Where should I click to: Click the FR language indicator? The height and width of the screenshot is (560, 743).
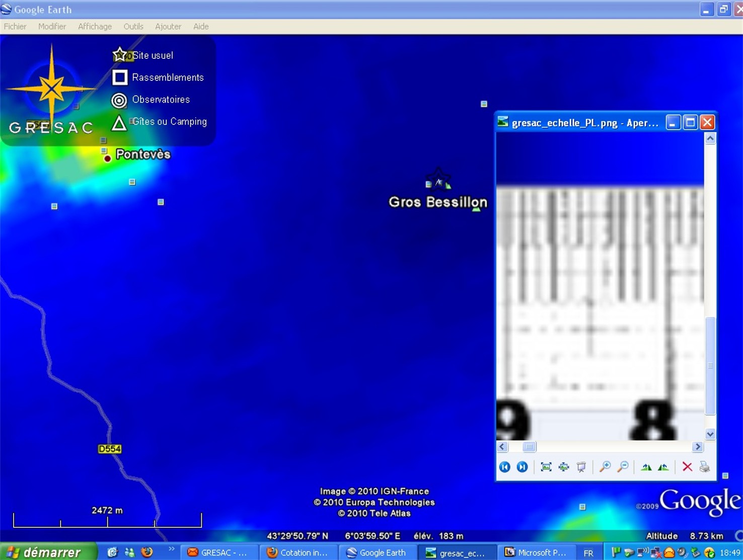tap(588, 553)
